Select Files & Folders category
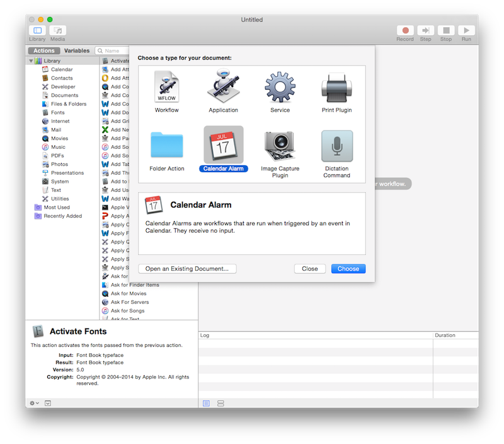 point(69,104)
